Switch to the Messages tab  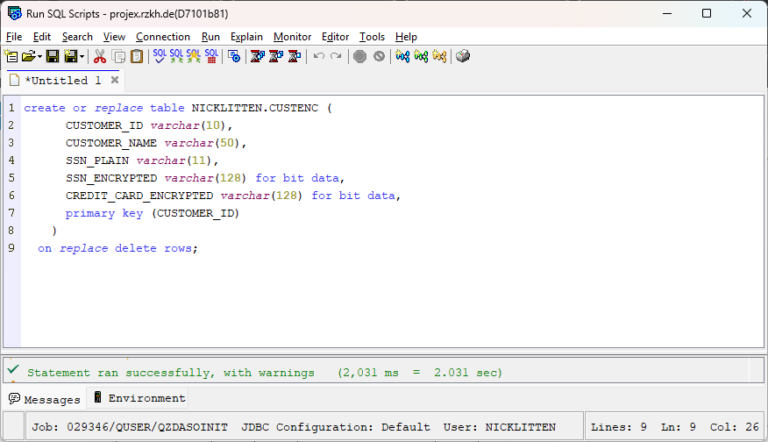45,399
